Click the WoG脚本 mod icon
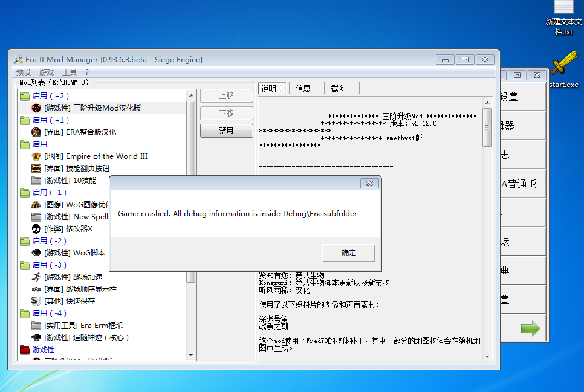 click(36, 252)
